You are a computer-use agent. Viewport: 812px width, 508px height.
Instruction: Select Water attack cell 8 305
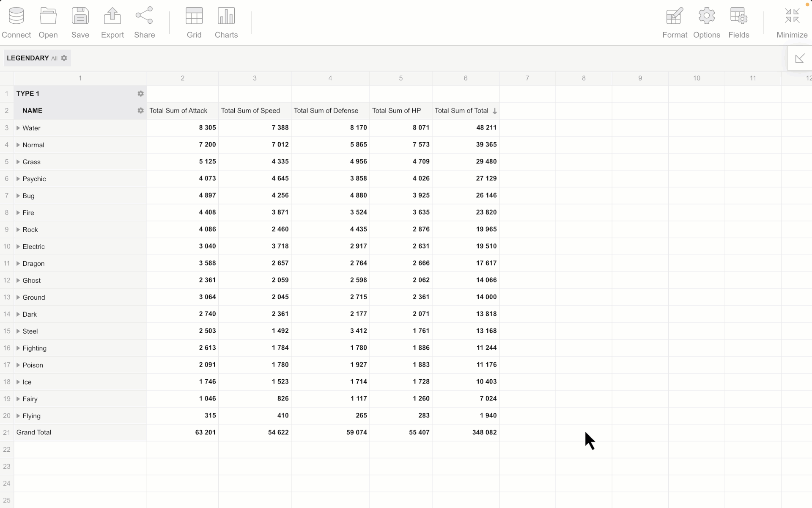pos(183,128)
